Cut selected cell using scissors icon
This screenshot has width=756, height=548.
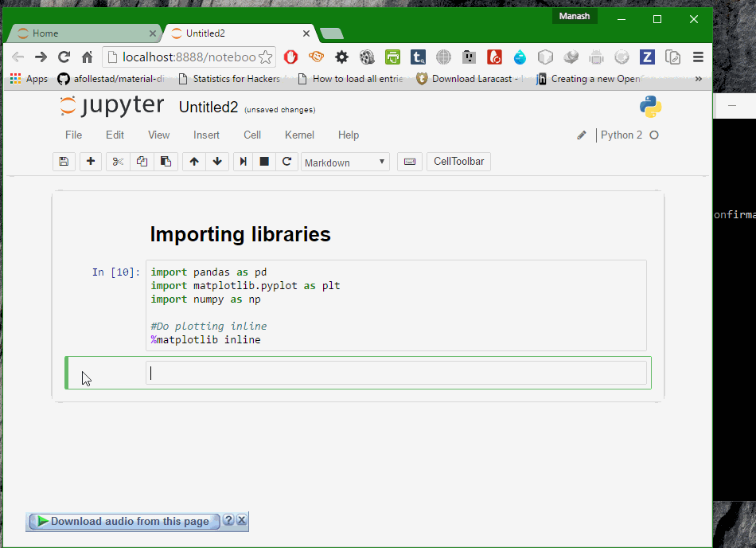click(118, 162)
